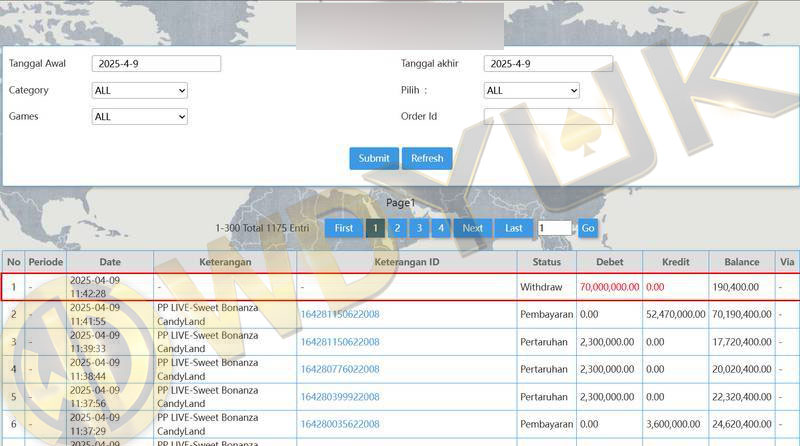
Task: Select page 4 in pagination
Action: [x=441, y=228]
